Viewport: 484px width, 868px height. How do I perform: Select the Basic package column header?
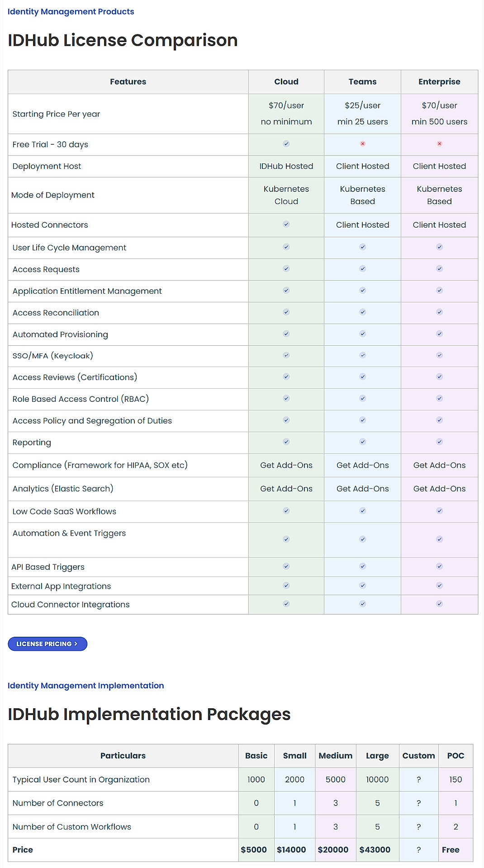[256, 756]
